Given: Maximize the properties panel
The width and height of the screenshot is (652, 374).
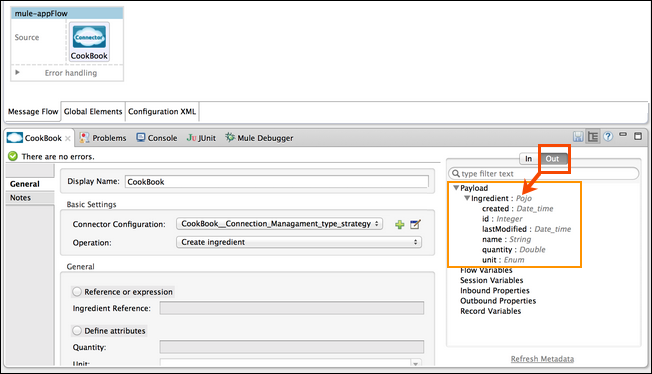Looking at the screenshot, I should pos(638,136).
